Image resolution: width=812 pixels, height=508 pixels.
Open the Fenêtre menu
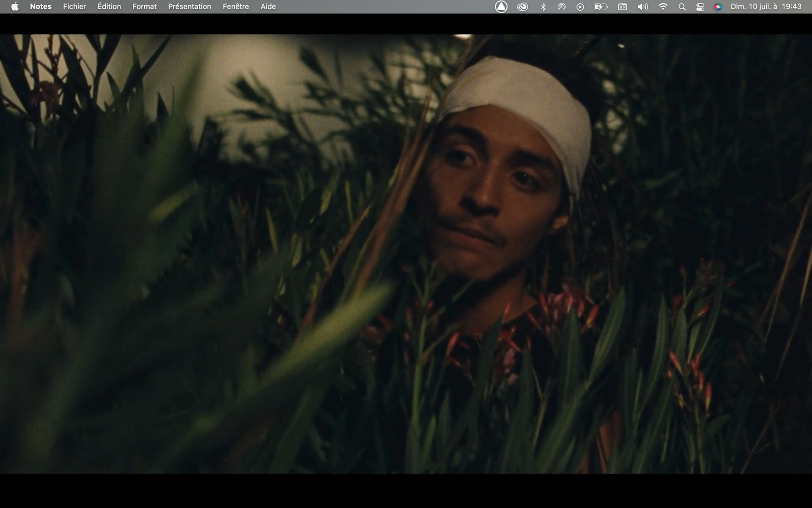click(236, 6)
